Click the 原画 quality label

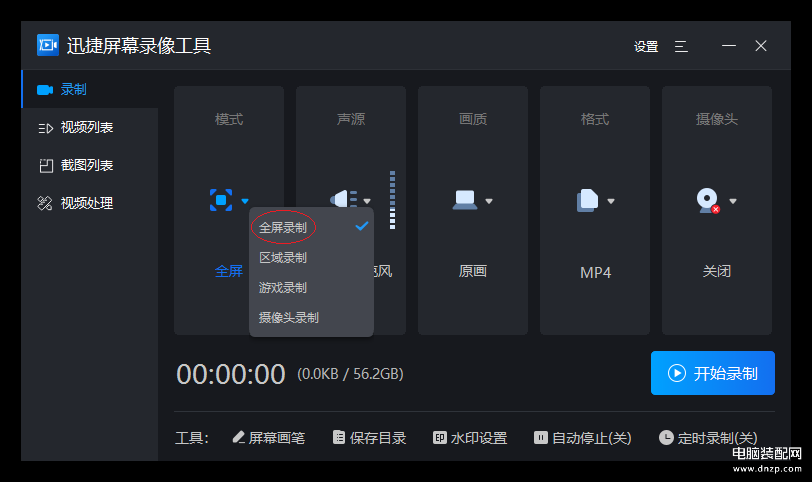(472, 271)
